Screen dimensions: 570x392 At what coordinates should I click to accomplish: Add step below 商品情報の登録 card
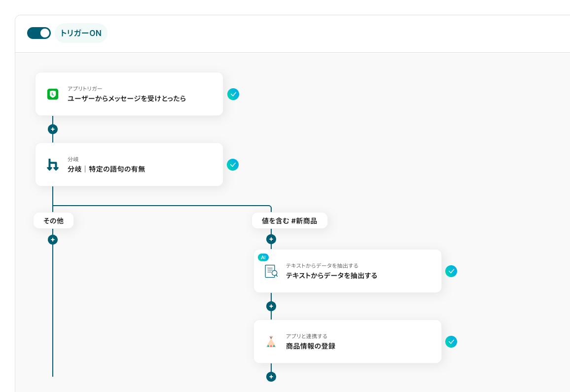[x=271, y=377]
